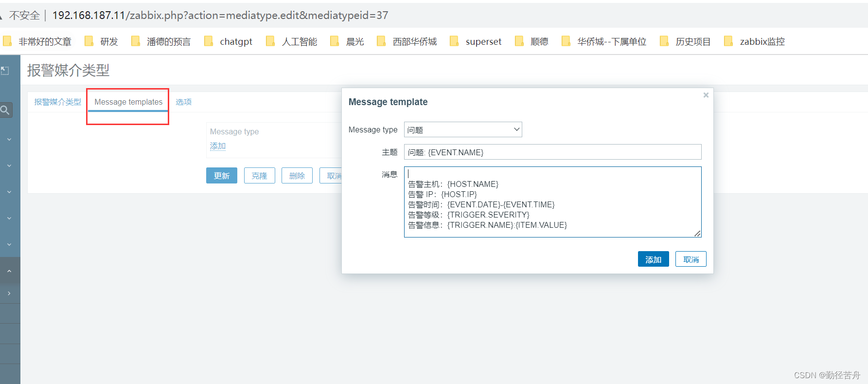Click the page's 取消 button behind the dialog
Viewport: 868px width, 384px height.
pyautogui.click(x=331, y=175)
